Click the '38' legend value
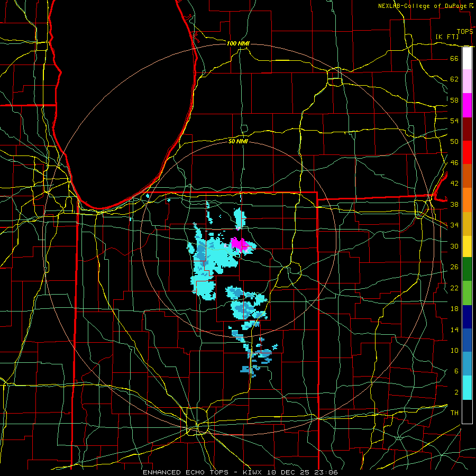 (454, 204)
